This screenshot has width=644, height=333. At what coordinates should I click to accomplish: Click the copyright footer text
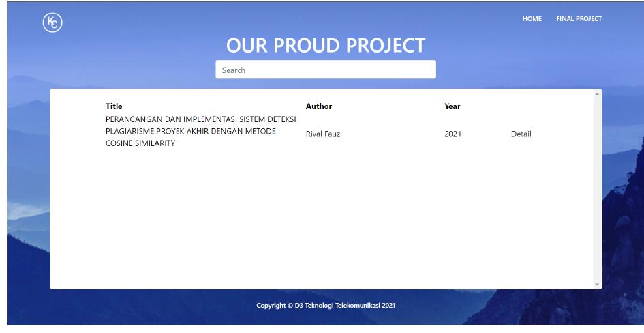[326, 306]
